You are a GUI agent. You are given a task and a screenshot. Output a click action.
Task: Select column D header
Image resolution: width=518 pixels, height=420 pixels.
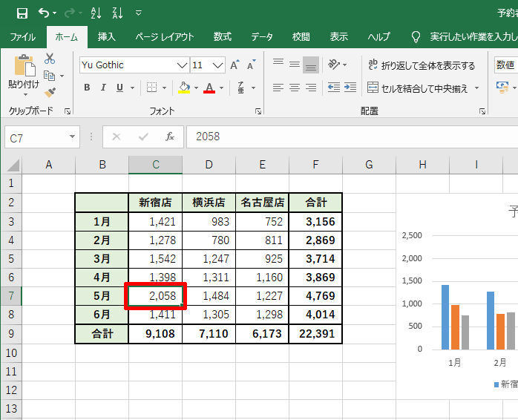tap(209, 165)
